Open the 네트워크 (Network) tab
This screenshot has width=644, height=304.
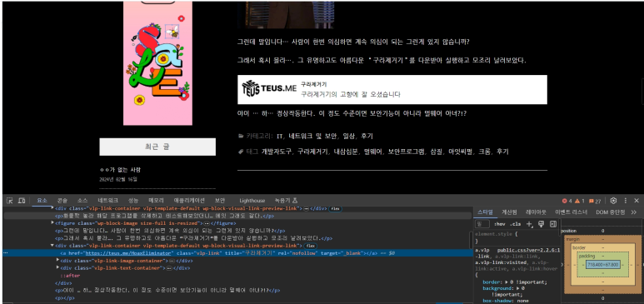pos(108,201)
